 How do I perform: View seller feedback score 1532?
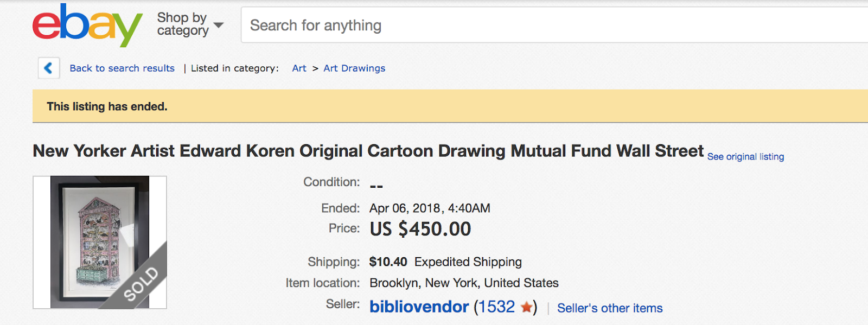click(494, 307)
